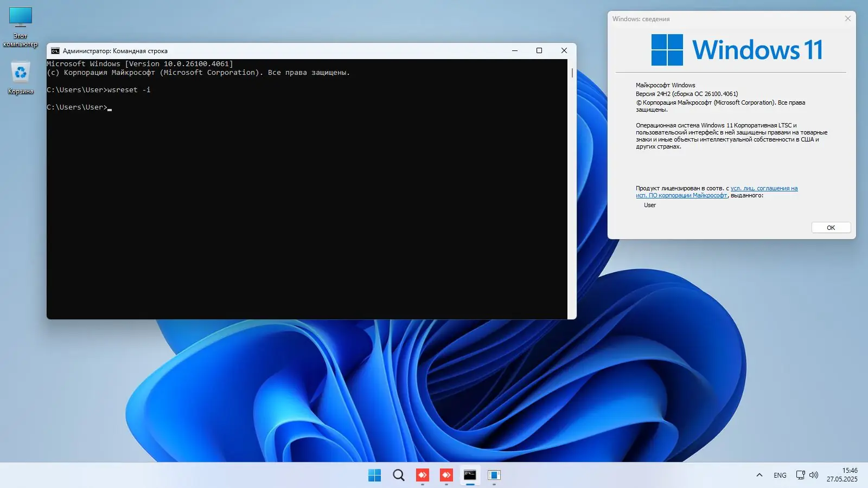This screenshot has width=868, height=488.
Task: Expand the hidden tray icons chevron
Action: 759,476
